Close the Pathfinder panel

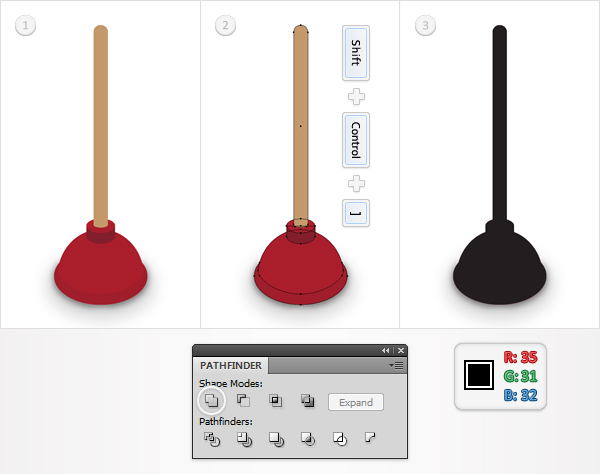[x=401, y=350]
